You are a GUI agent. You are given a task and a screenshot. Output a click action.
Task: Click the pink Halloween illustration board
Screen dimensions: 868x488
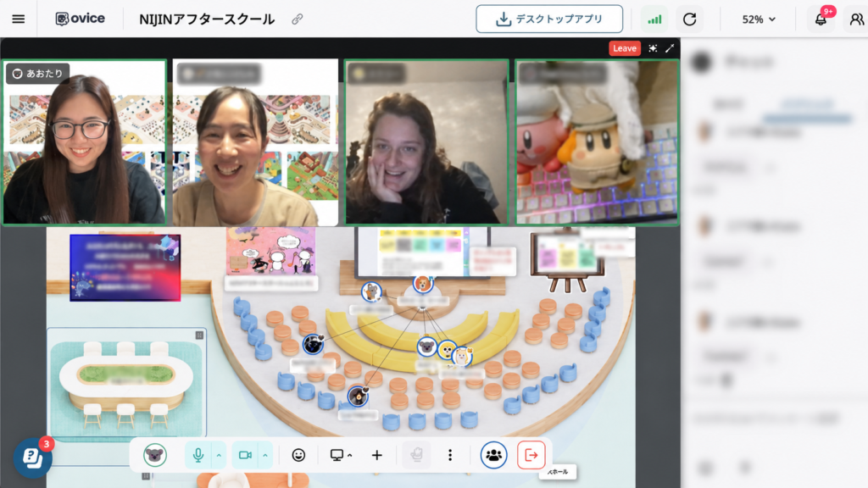pyautogui.click(x=270, y=251)
